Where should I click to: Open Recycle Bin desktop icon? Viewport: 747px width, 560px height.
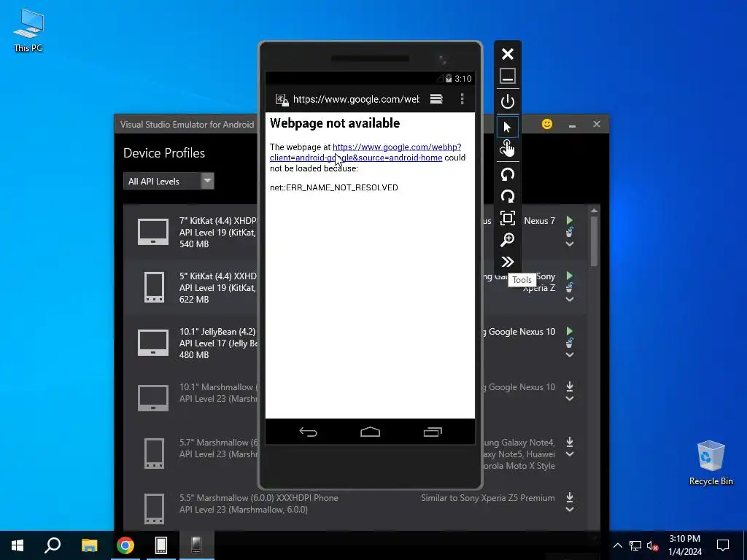pyautogui.click(x=711, y=463)
